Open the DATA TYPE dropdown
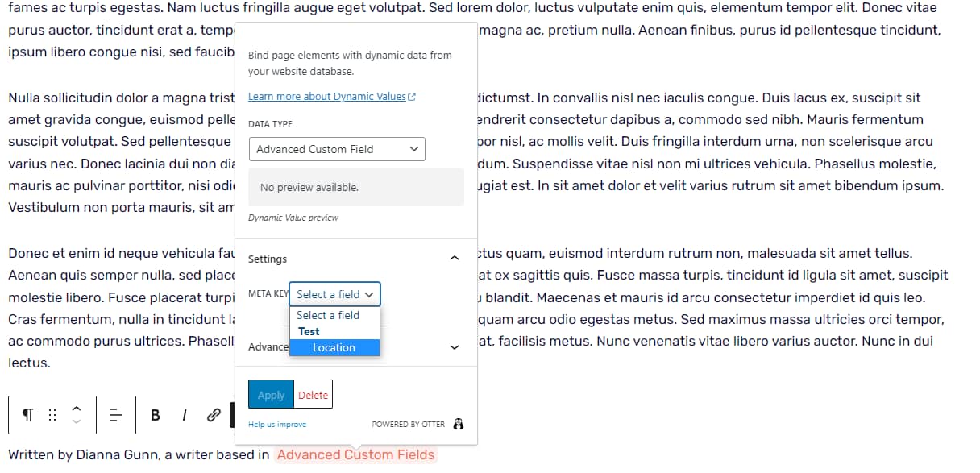The width and height of the screenshot is (980, 473). (x=337, y=148)
